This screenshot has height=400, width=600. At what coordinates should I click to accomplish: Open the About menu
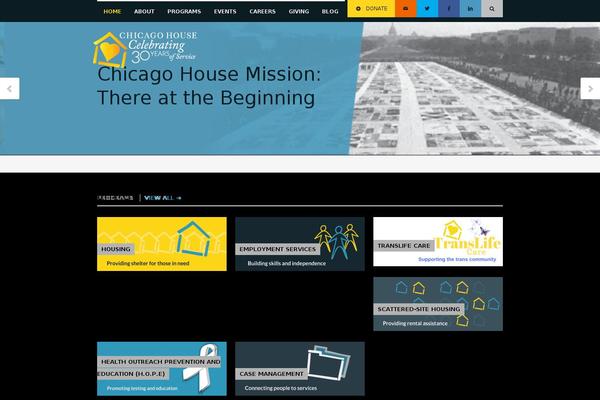point(144,11)
